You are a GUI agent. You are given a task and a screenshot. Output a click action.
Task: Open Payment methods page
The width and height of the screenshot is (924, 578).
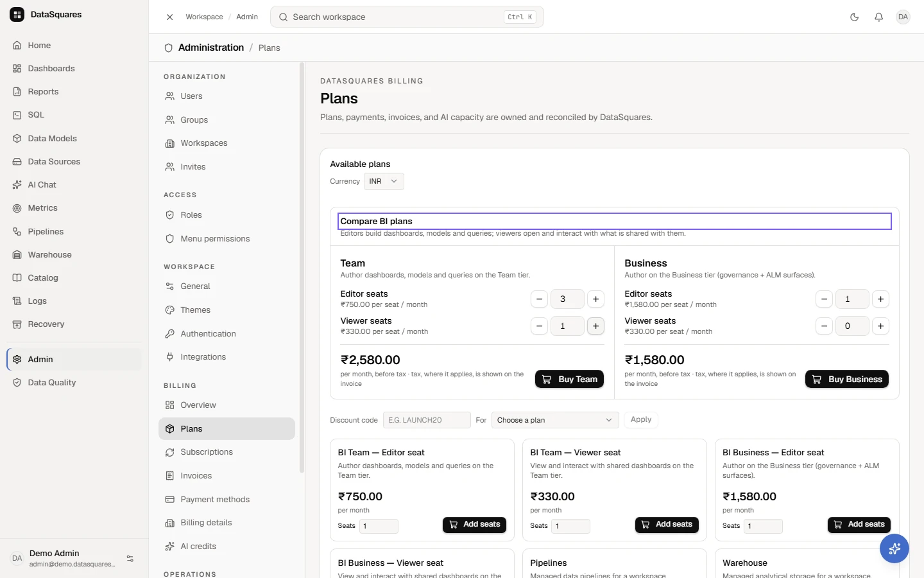[x=227, y=500]
